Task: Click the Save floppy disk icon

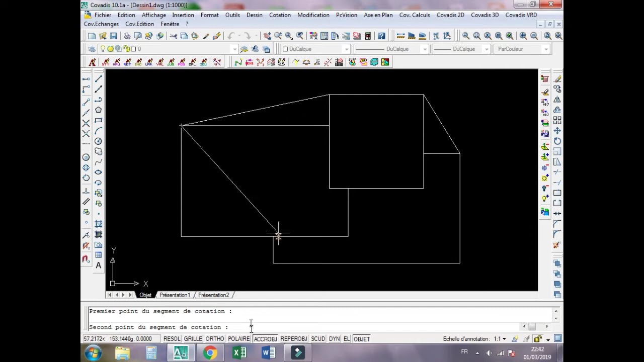Action: tap(114, 36)
